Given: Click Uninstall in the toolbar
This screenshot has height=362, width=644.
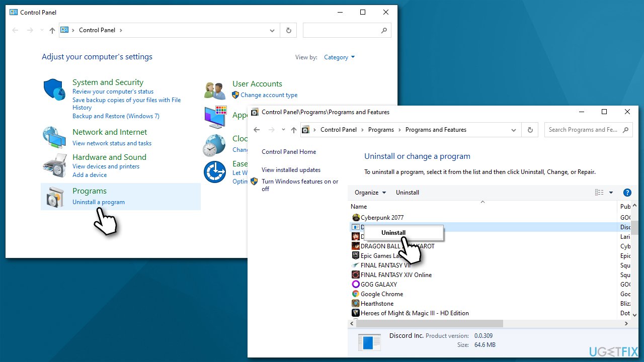Looking at the screenshot, I should (408, 193).
